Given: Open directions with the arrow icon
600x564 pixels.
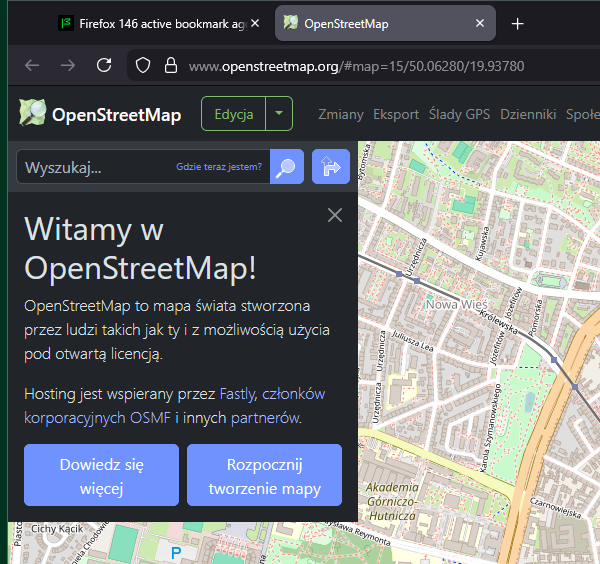Looking at the screenshot, I should (330, 167).
